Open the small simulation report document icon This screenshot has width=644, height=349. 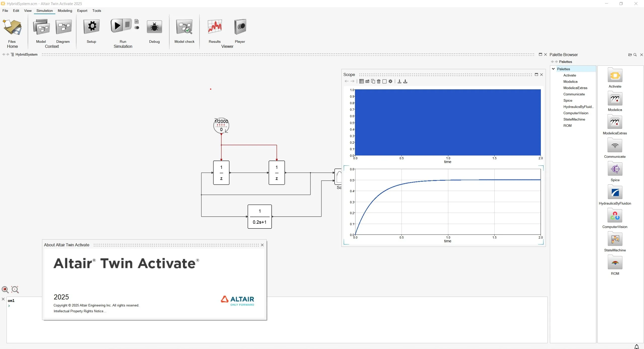[137, 22]
